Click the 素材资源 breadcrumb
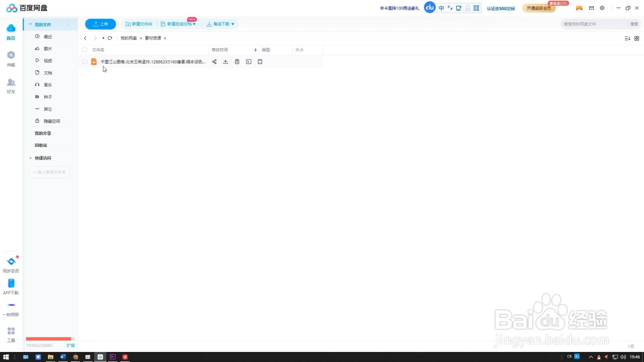The width and height of the screenshot is (644, 362). click(153, 38)
